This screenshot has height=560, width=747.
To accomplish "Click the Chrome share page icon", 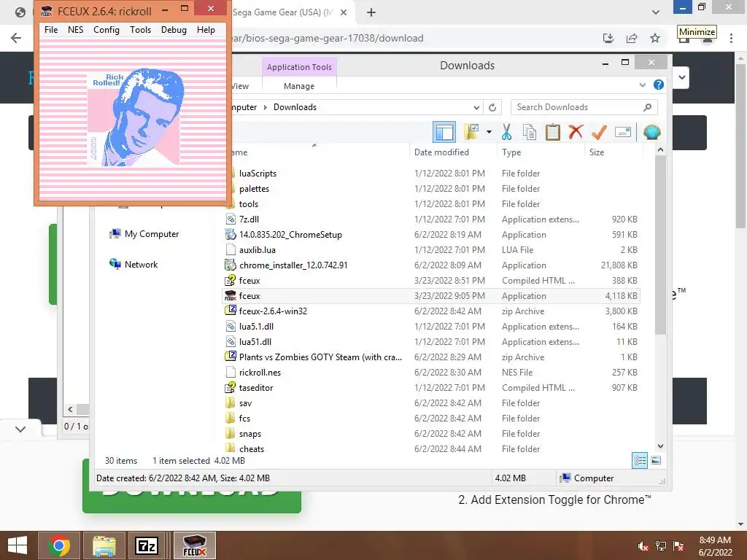I will tap(632, 38).
